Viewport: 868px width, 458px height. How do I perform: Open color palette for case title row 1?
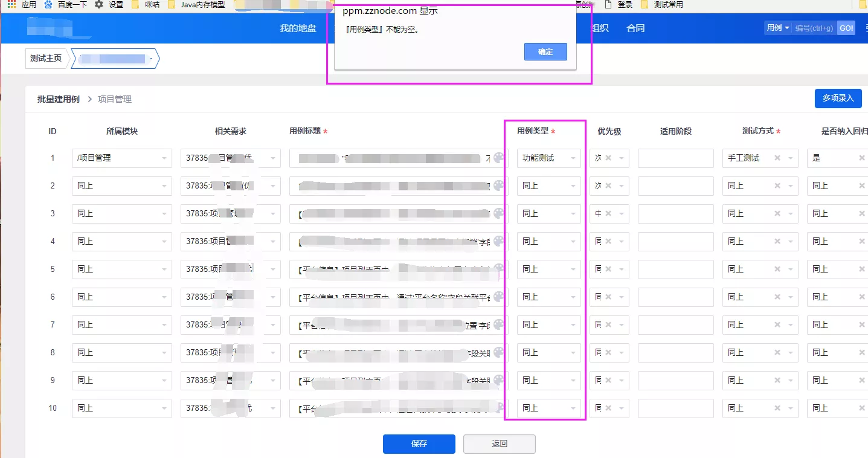pyautogui.click(x=498, y=158)
